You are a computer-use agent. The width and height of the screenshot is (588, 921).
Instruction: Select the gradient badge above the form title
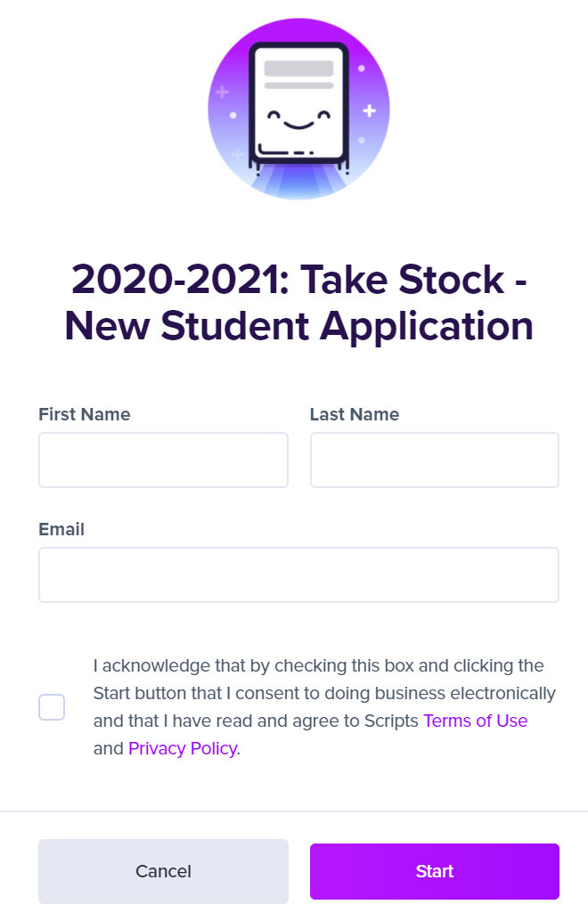[298, 109]
